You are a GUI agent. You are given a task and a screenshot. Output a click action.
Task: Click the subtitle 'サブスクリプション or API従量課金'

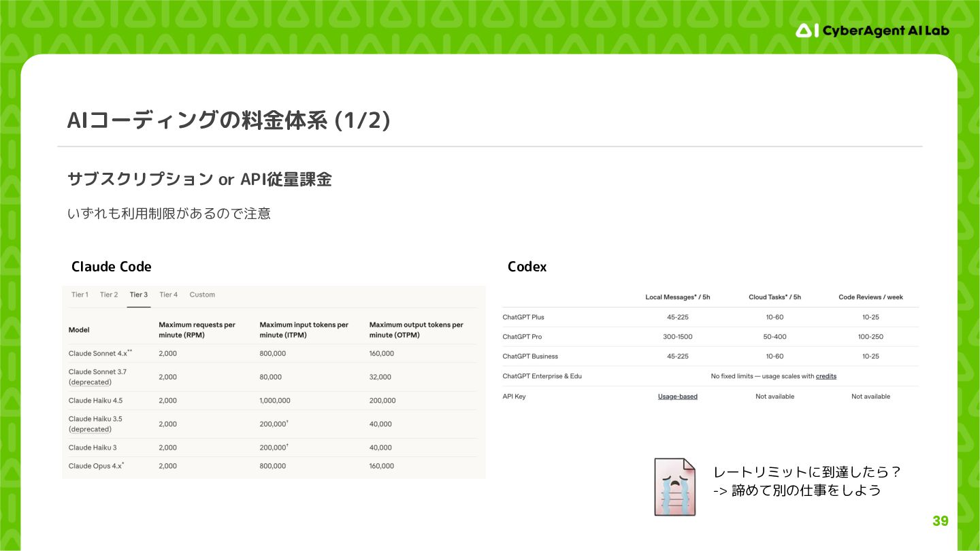pos(199,180)
